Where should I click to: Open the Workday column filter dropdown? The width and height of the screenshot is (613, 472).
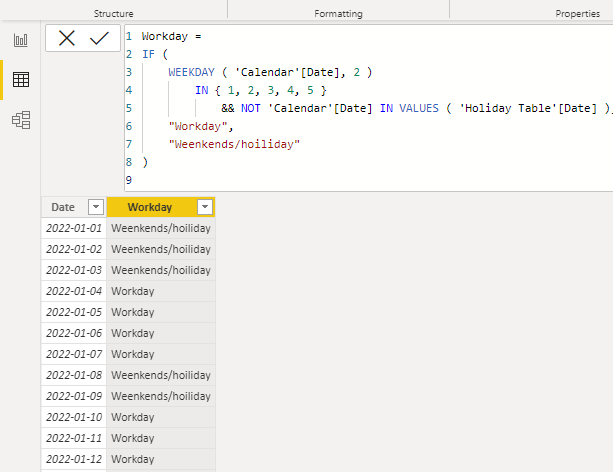coord(205,207)
